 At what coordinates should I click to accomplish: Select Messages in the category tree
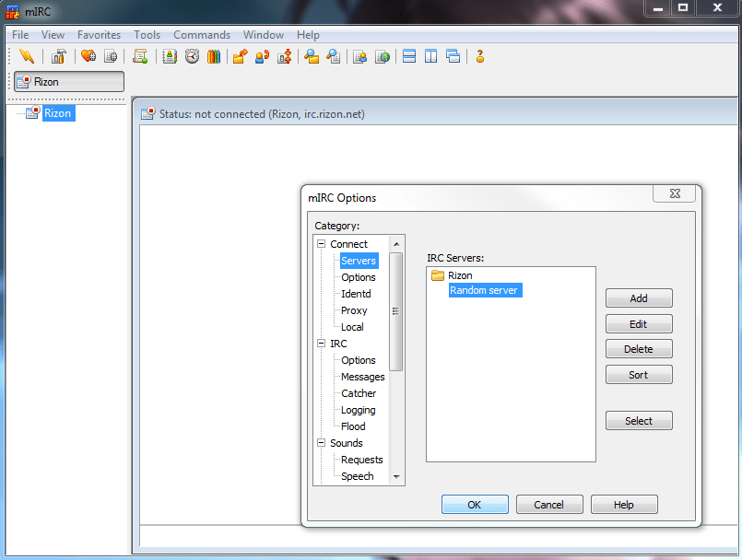pos(363,377)
